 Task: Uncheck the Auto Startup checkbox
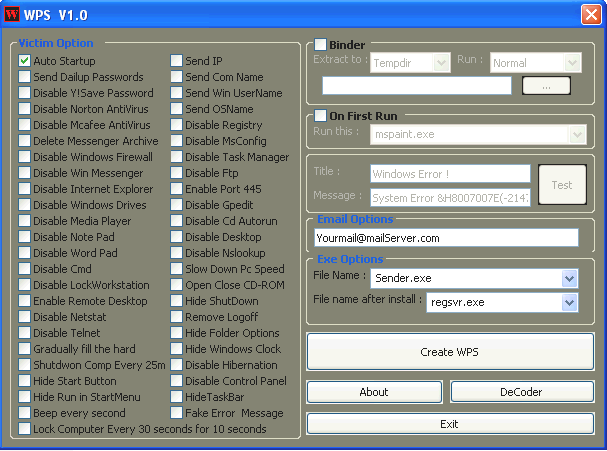tap(25, 61)
